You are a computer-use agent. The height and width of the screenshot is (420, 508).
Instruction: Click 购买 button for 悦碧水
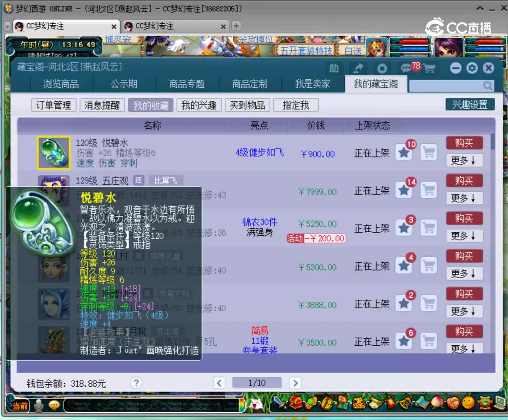coord(464,143)
